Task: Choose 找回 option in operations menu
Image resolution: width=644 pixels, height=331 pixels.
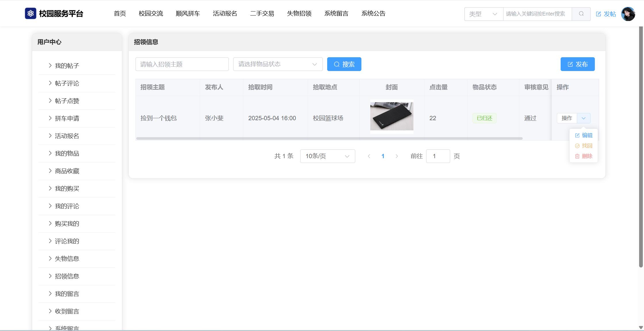Action: point(584,146)
